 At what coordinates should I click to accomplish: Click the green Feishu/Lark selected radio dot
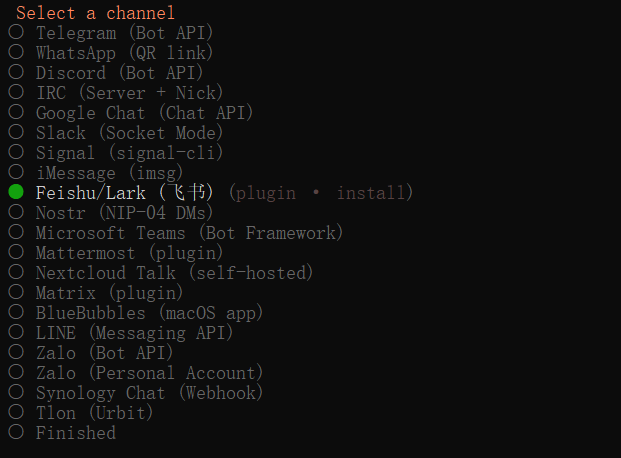click(16, 192)
